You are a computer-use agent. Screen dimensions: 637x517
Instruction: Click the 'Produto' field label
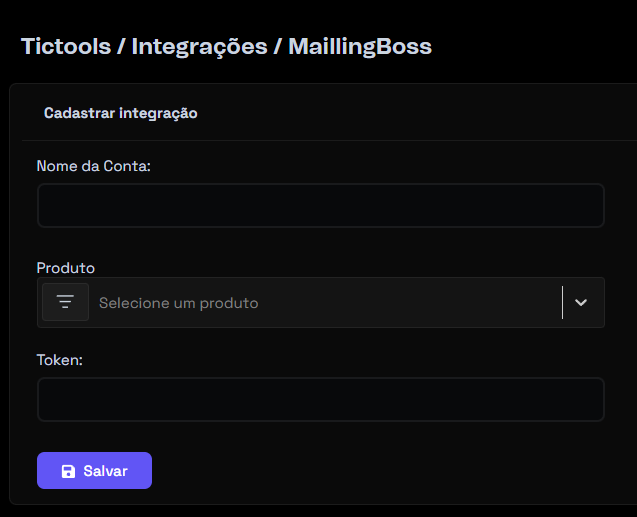pyautogui.click(x=65, y=268)
